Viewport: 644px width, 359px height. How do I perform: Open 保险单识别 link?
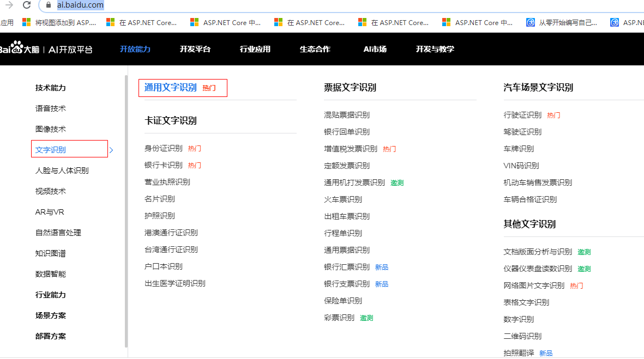click(343, 301)
